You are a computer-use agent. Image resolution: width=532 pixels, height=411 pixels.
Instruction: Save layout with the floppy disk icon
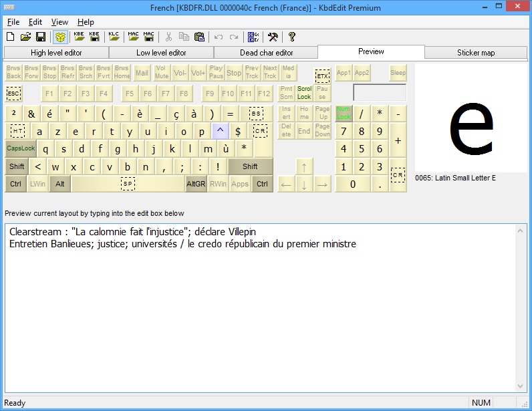pos(41,37)
